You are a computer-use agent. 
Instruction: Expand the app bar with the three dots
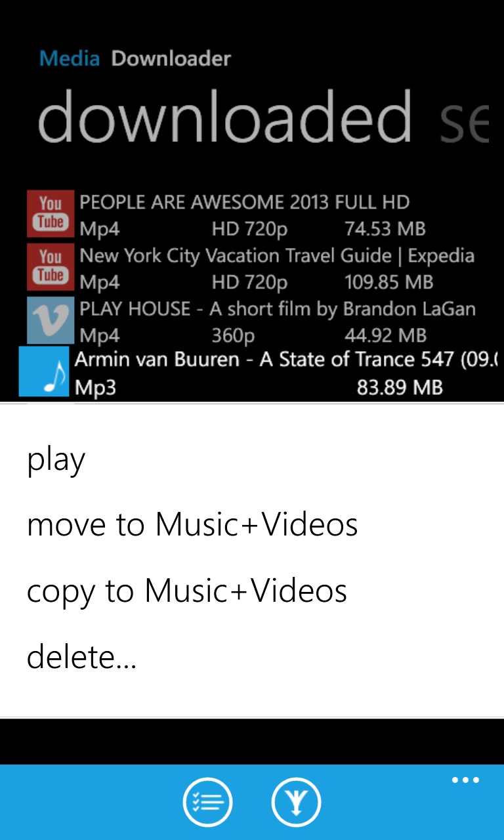465,781
